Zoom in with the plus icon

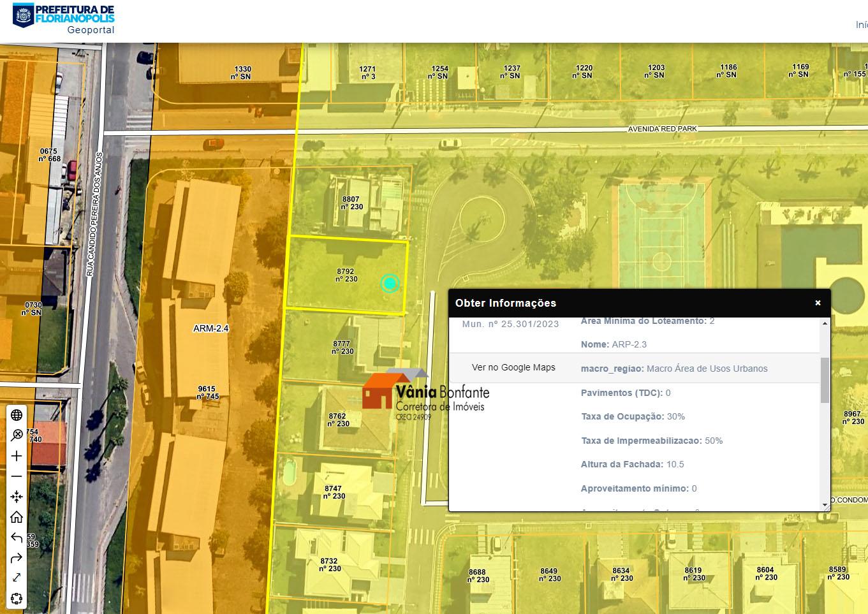point(17,456)
